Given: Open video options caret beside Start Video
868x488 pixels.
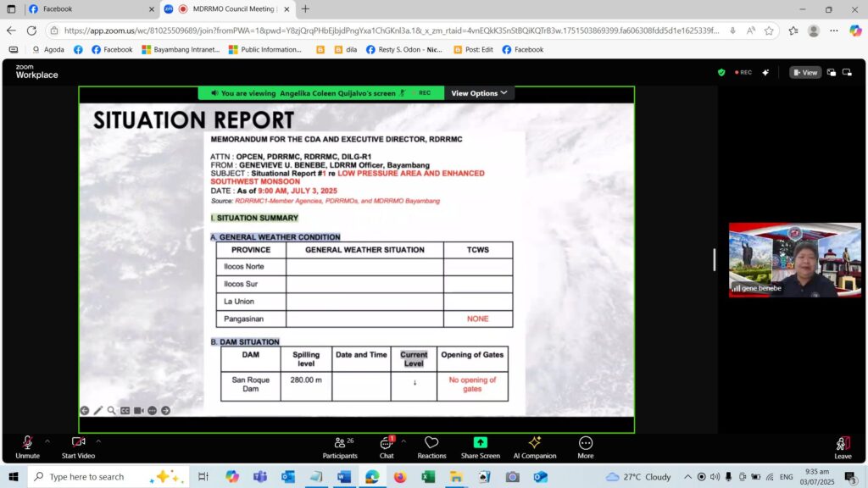Looking at the screenshot, I should pos(98,441).
